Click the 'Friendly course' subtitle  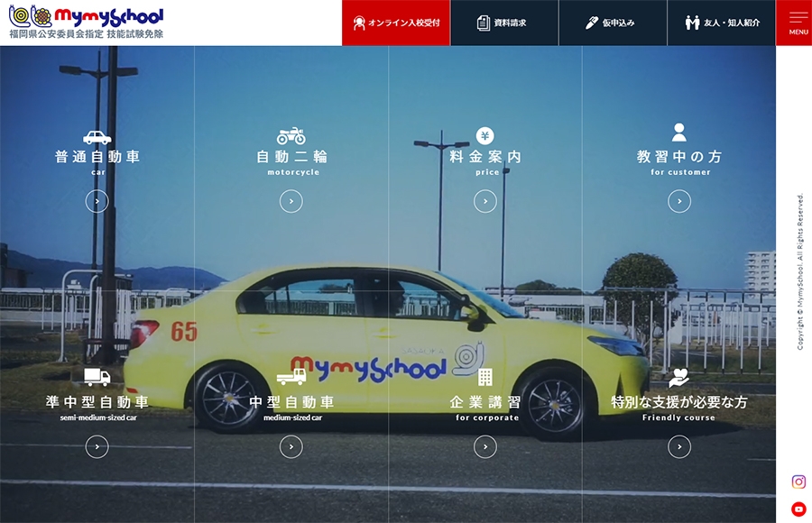[678, 417]
